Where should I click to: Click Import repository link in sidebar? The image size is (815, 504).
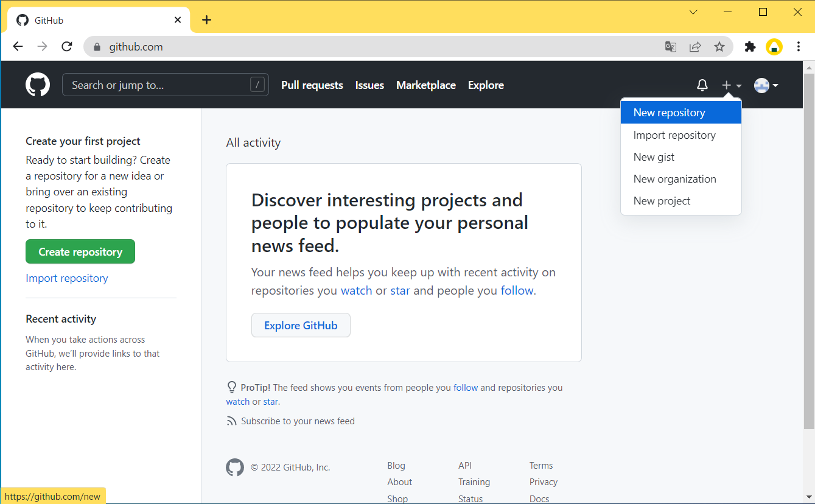tap(67, 278)
